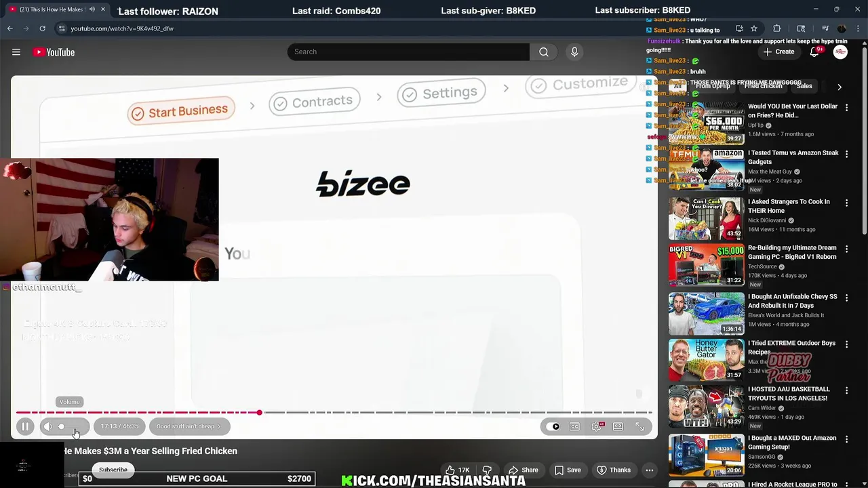Seek on the red video progress bar

[138, 412]
